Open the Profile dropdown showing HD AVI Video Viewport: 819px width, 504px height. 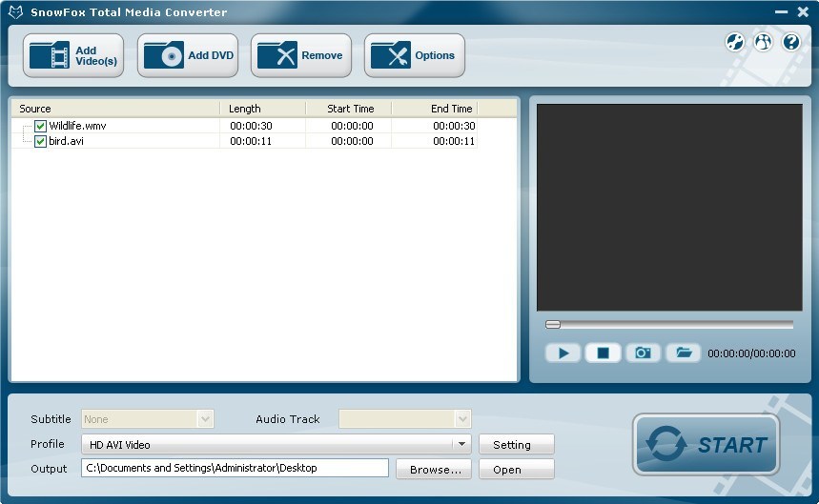pyautogui.click(x=276, y=445)
